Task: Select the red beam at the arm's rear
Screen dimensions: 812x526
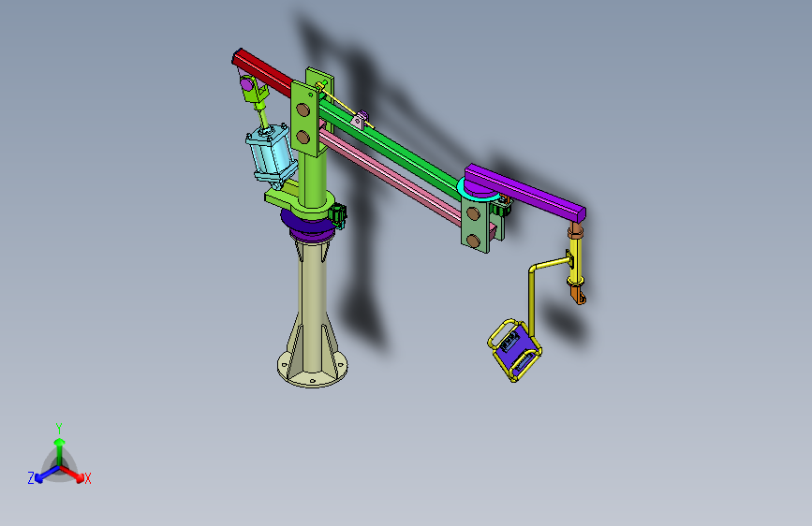Action: pos(261,71)
